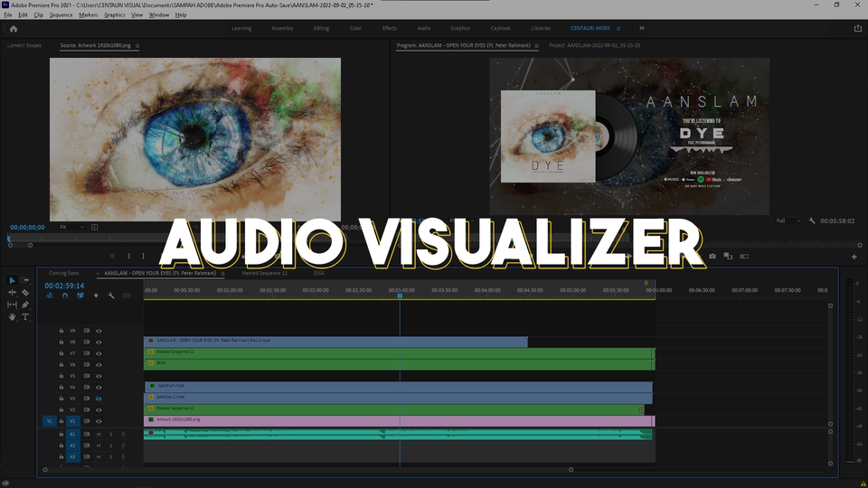The image size is (868, 488).
Task: Open the Sequence menu
Action: [x=61, y=15]
